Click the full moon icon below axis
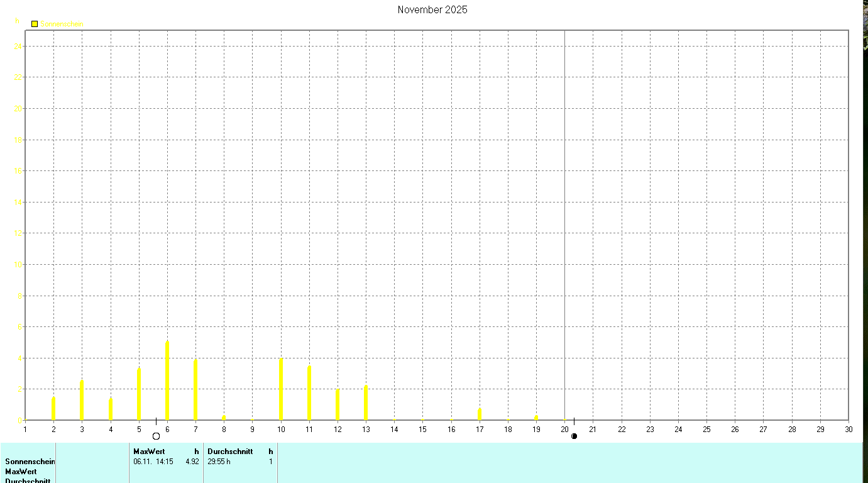 coord(157,436)
